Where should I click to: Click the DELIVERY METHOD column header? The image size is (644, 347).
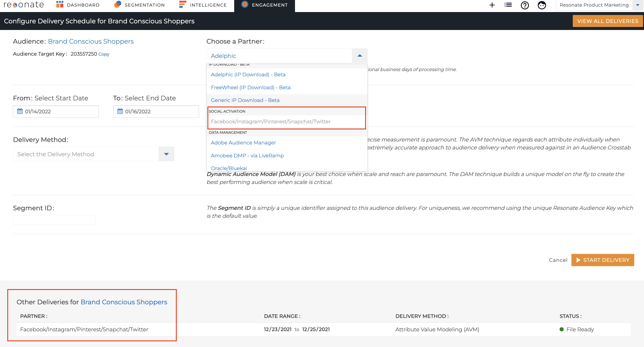coord(422,316)
